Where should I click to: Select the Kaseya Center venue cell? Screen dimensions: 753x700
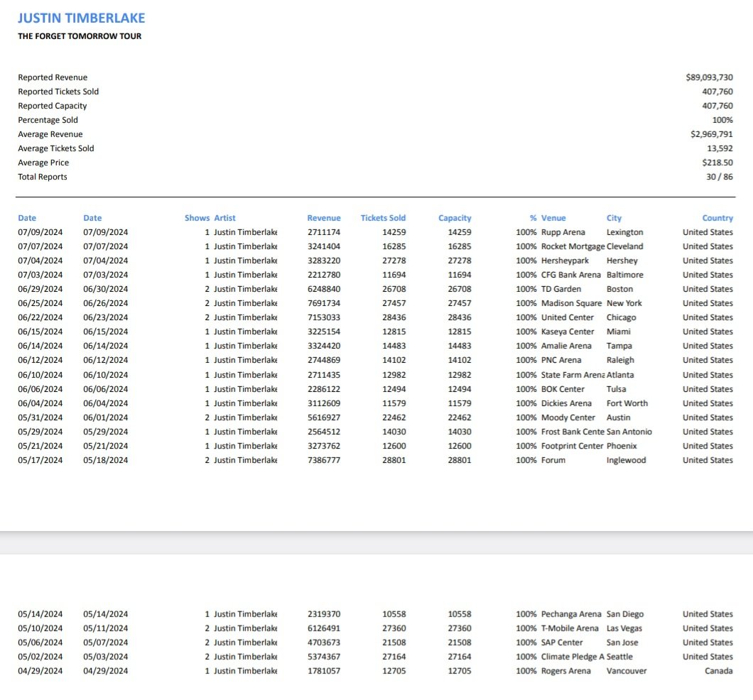pos(568,332)
